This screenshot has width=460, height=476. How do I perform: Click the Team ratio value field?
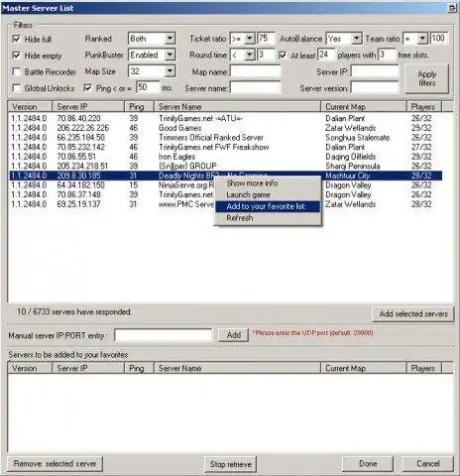point(439,39)
